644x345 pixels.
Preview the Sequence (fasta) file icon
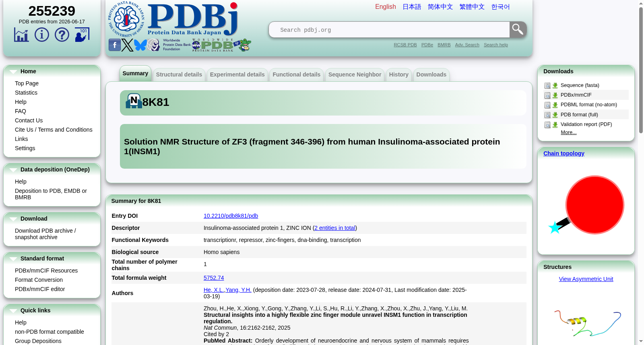click(547, 86)
